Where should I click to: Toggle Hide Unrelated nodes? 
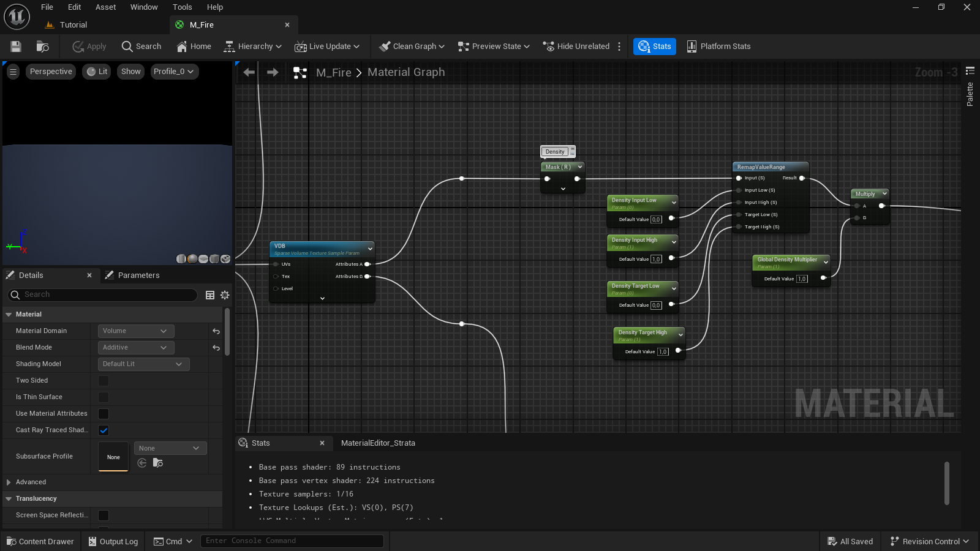pyautogui.click(x=576, y=47)
